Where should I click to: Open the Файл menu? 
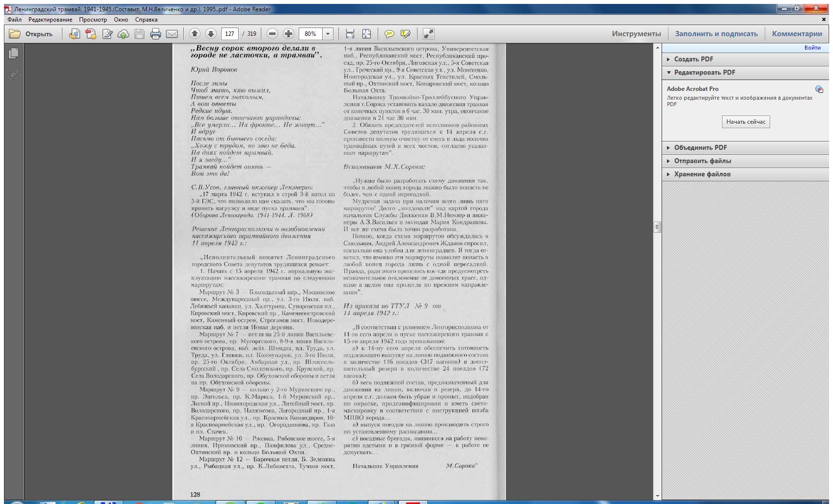coord(14,20)
